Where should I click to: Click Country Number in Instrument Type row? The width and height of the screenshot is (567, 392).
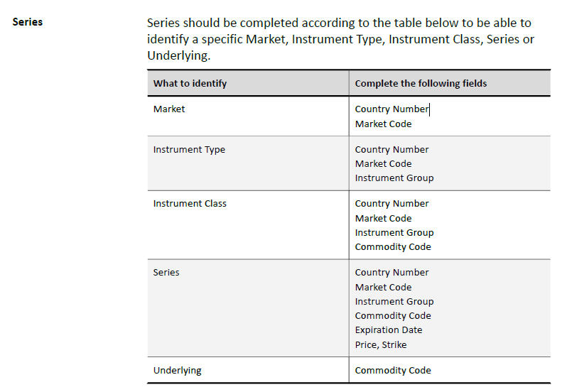pos(391,149)
